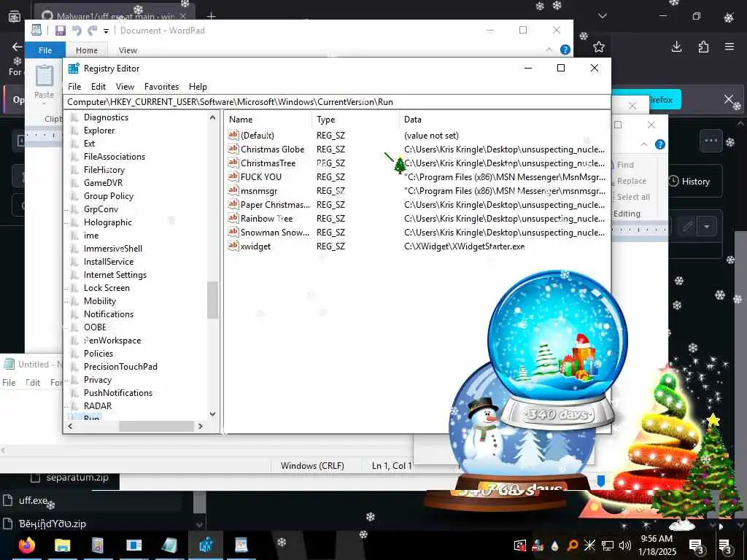Image resolution: width=747 pixels, height=560 pixels.
Task: Click Select all in WordPad
Action: pos(633,197)
